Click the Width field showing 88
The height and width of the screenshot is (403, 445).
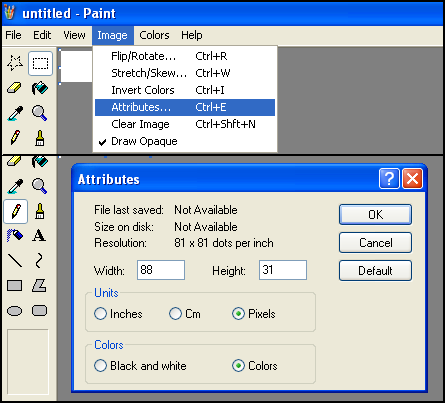point(161,270)
